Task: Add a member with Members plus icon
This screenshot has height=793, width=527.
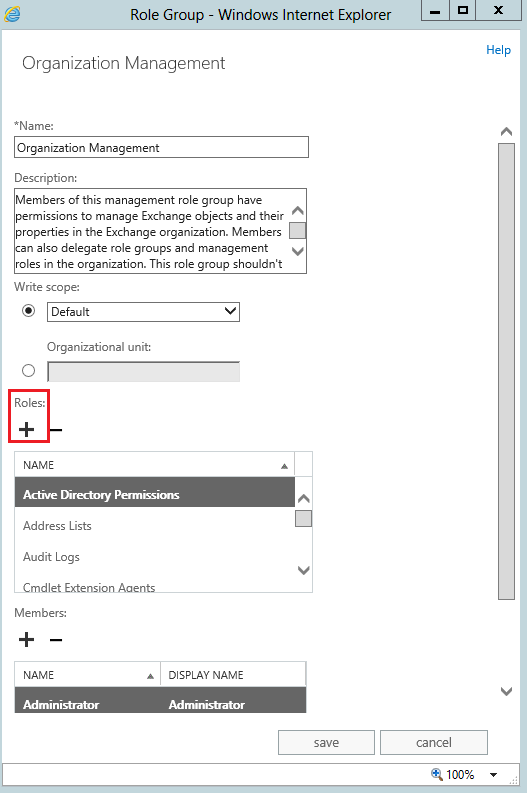Action: tap(26, 640)
